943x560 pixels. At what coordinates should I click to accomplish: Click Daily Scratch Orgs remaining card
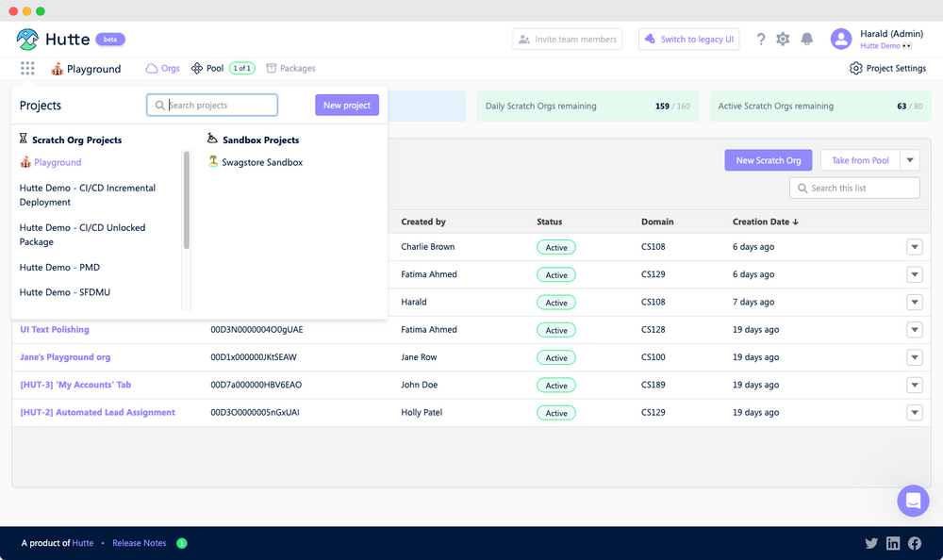click(x=587, y=107)
